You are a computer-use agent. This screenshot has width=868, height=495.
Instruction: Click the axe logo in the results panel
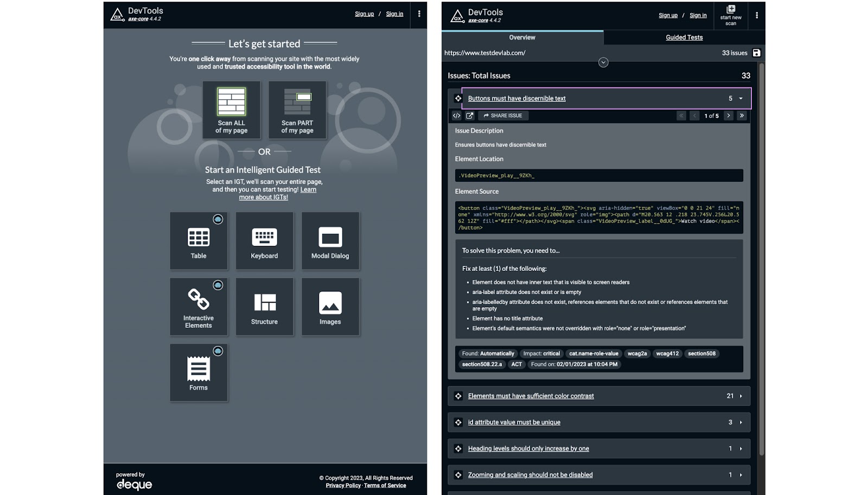point(457,16)
